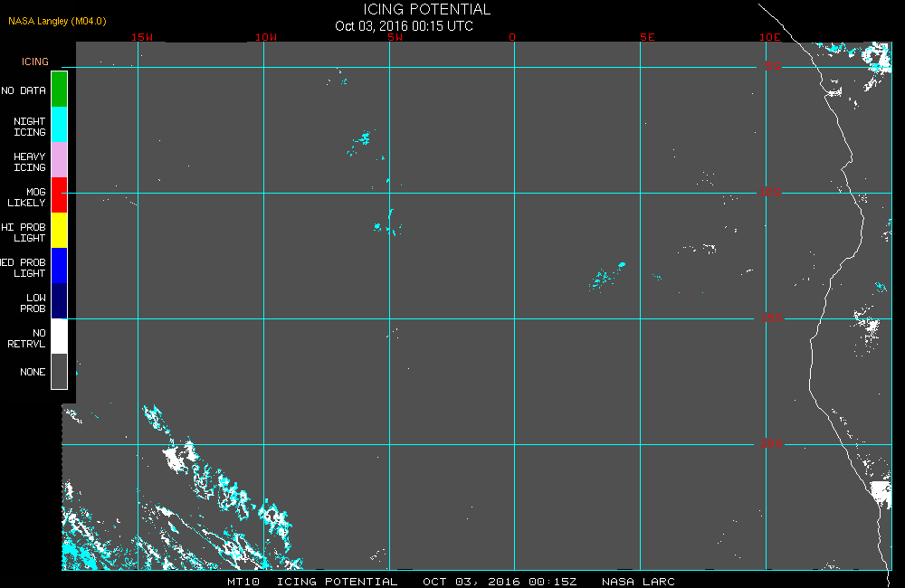Click the 5S latitude label
The height and width of the screenshot is (588, 905).
tap(774, 66)
